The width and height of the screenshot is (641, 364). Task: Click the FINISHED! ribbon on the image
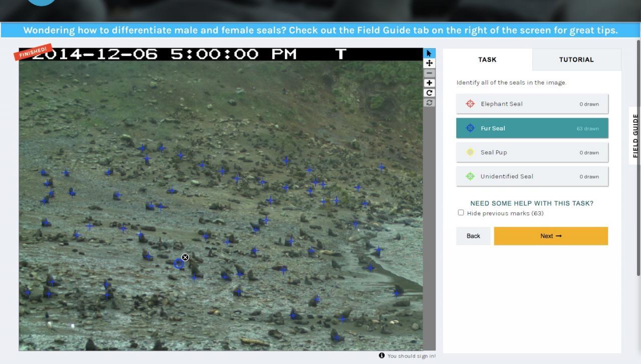coord(33,52)
